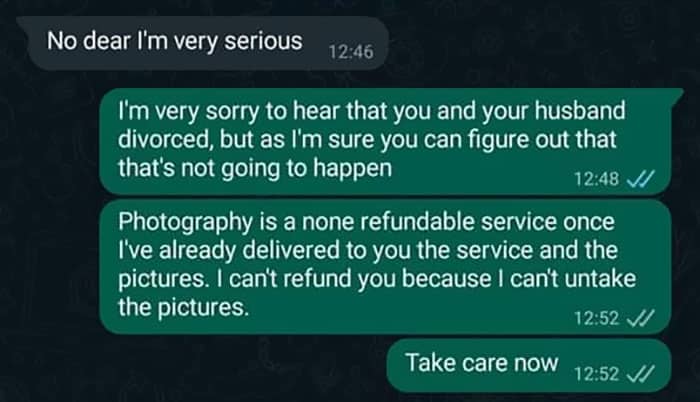The height and width of the screenshot is (402, 700).
Task: Click the words 'that's not going to happen'
Action: click(255, 168)
